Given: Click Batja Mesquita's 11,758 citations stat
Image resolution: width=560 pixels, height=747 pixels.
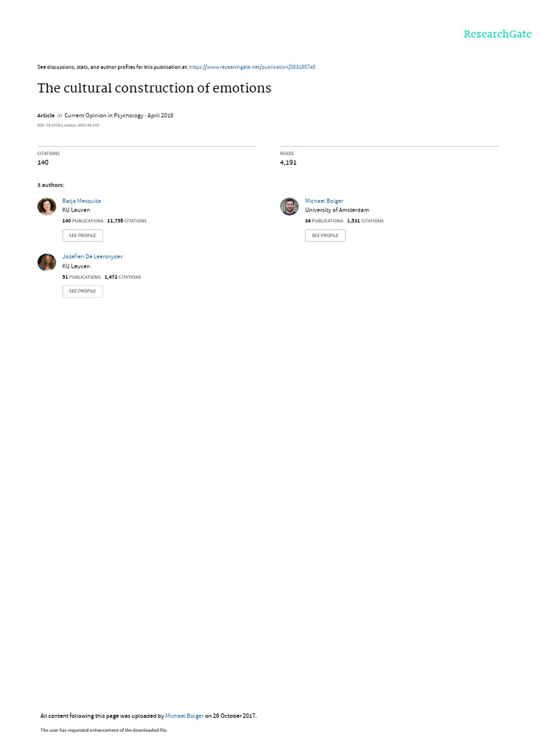Looking at the screenshot, I should (127, 221).
